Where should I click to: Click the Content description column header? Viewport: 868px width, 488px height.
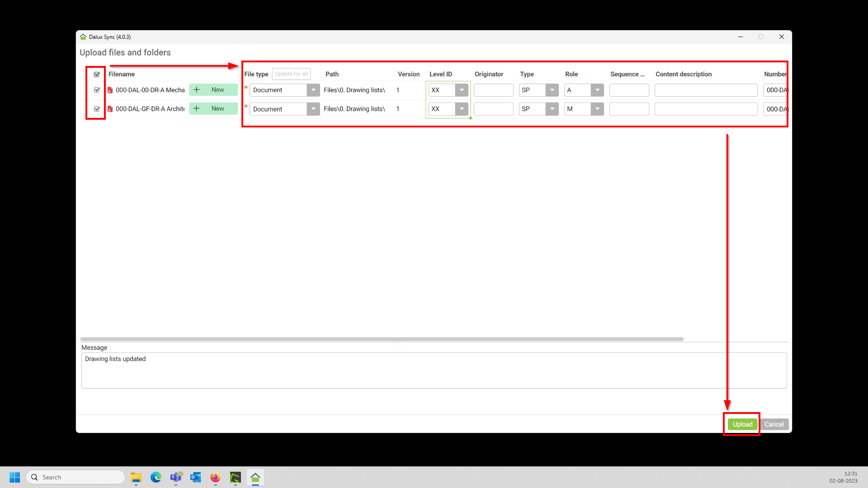click(x=684, y=74)
